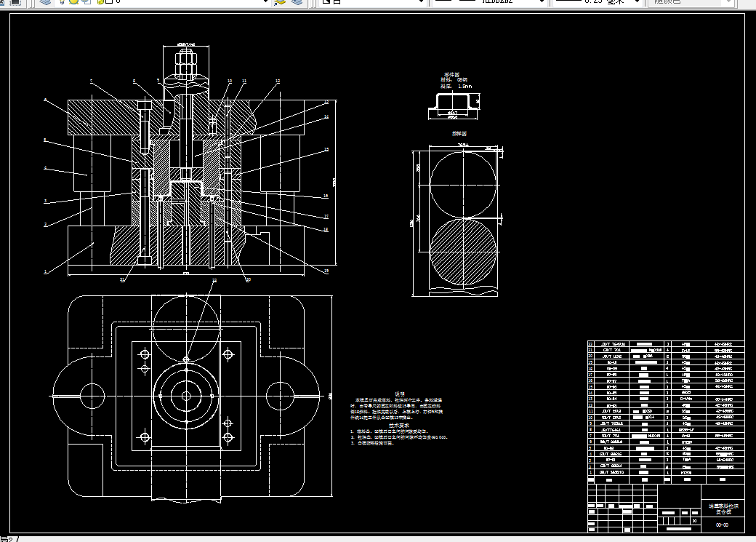Click the white layer color square
The width and height of the screenshot is (756, 542).
pyautogui.click(x=109, y=2)
